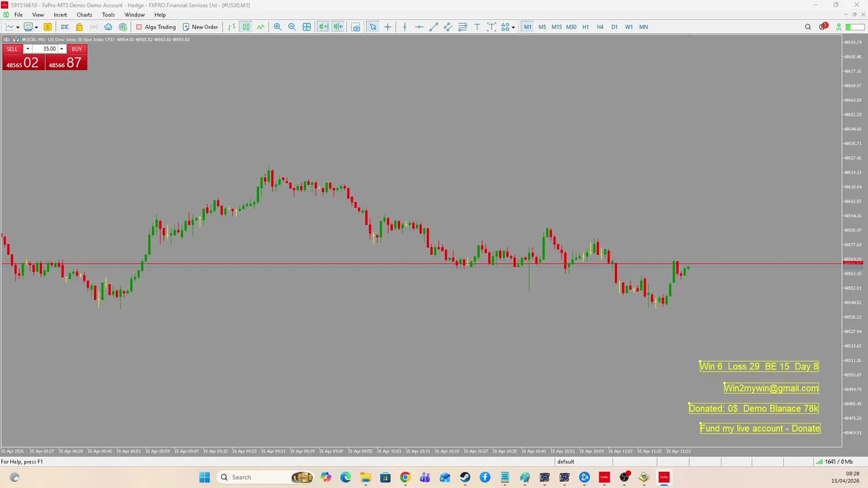Tile chart windows with grid icon
The width and height of the screenshot is (868, 488).
click(x=307, y=27)
